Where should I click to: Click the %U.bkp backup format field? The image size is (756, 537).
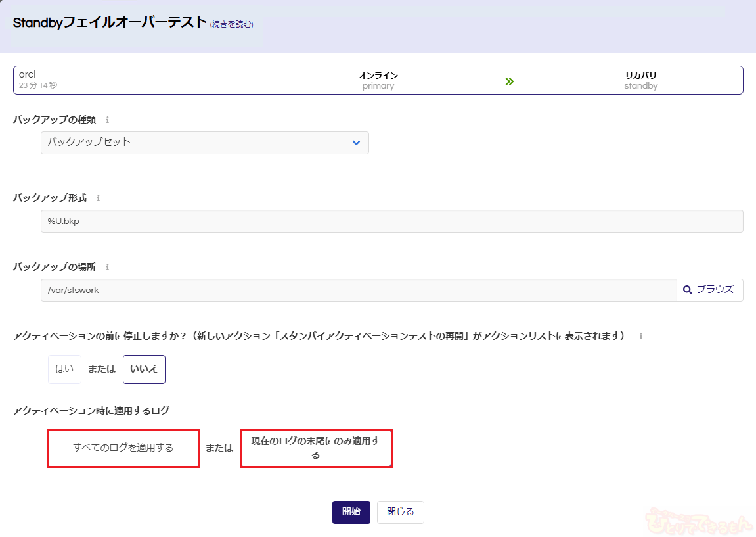[x=391, y=222]
